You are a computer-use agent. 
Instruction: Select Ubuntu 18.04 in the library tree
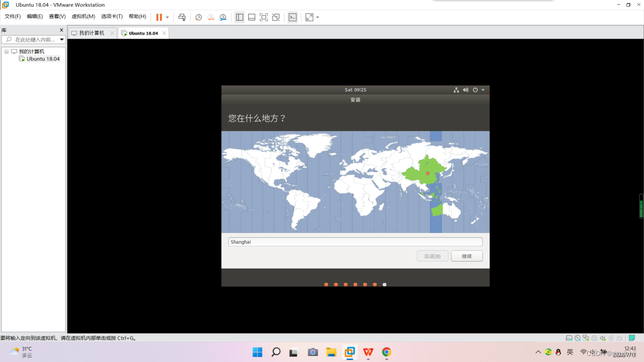click(43, 59)
